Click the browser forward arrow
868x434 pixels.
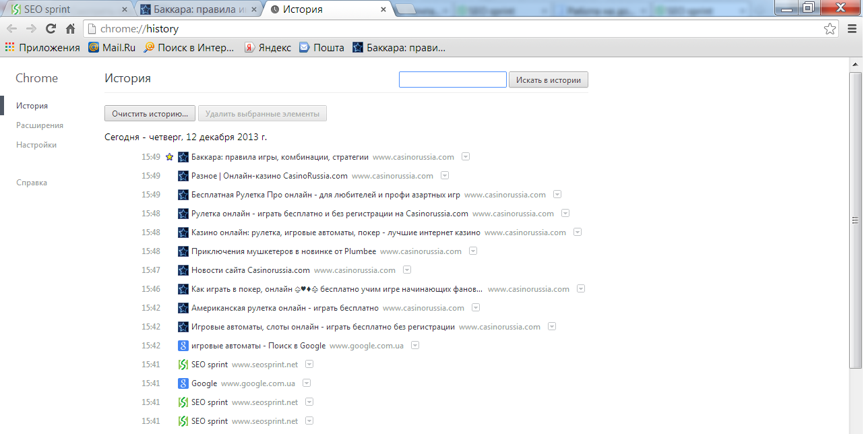(31, 29)
